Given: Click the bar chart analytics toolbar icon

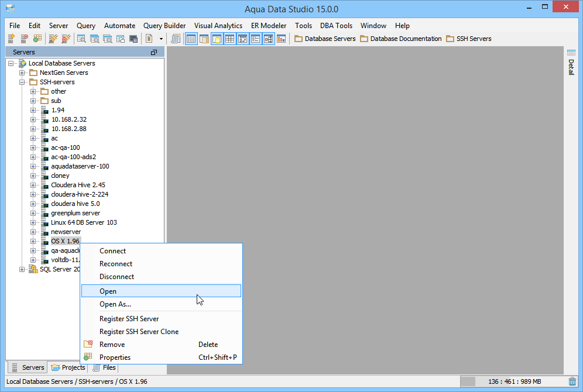Looking at the screenshot, I should coord(282,39).
